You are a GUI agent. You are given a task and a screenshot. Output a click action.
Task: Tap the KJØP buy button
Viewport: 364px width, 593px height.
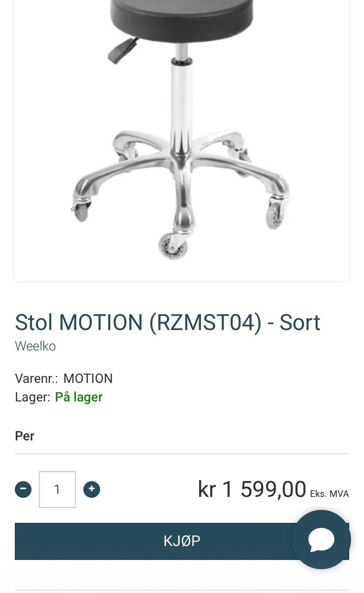182,541
